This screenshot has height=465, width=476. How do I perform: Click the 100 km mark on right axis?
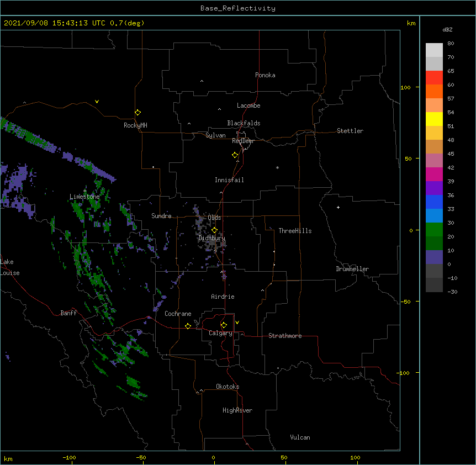click(405, 87)
